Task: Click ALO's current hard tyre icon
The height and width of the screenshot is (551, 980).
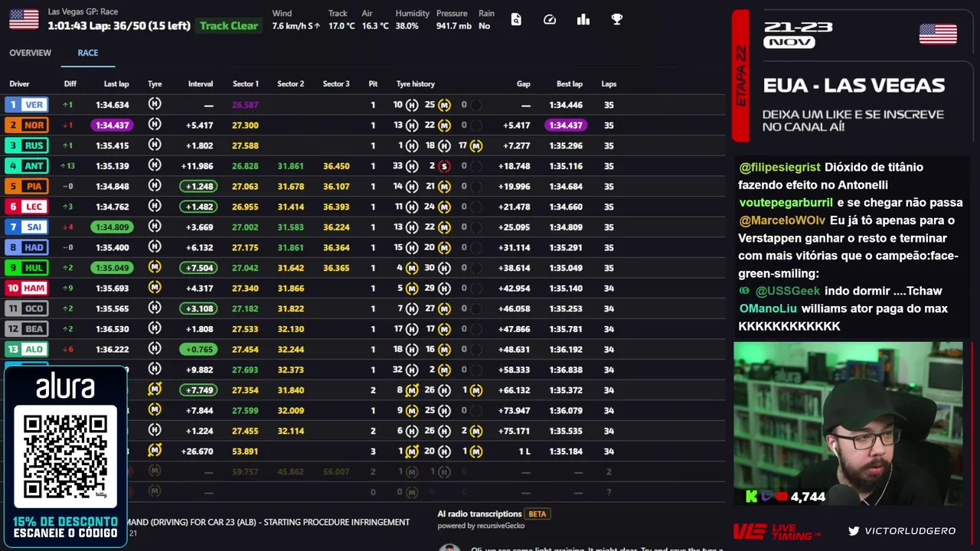Action: click(155, 349)
